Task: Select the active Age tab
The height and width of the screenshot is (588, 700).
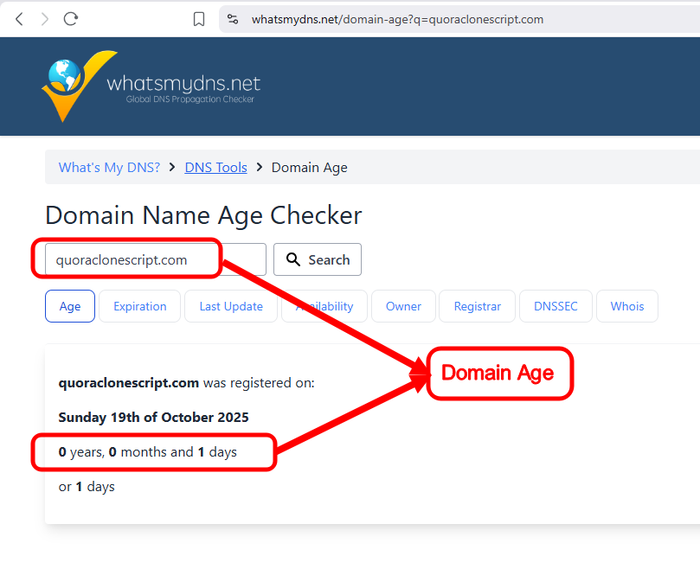Action: tap(69, 306)
